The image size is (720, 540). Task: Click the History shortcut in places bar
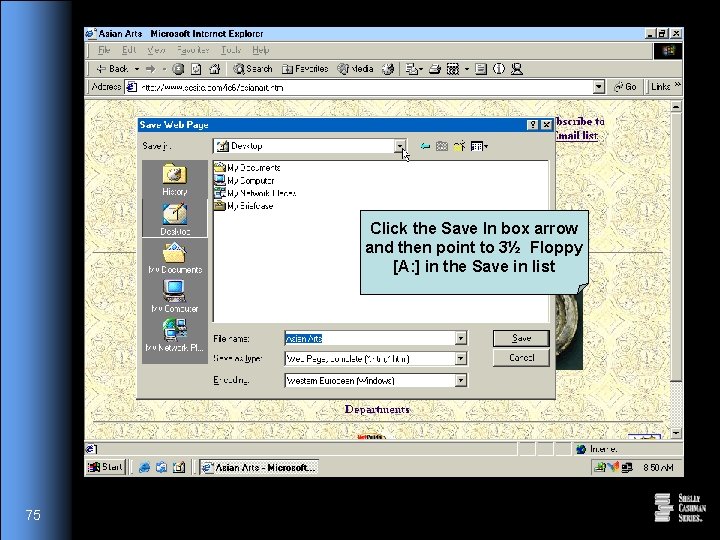[174, 180]
